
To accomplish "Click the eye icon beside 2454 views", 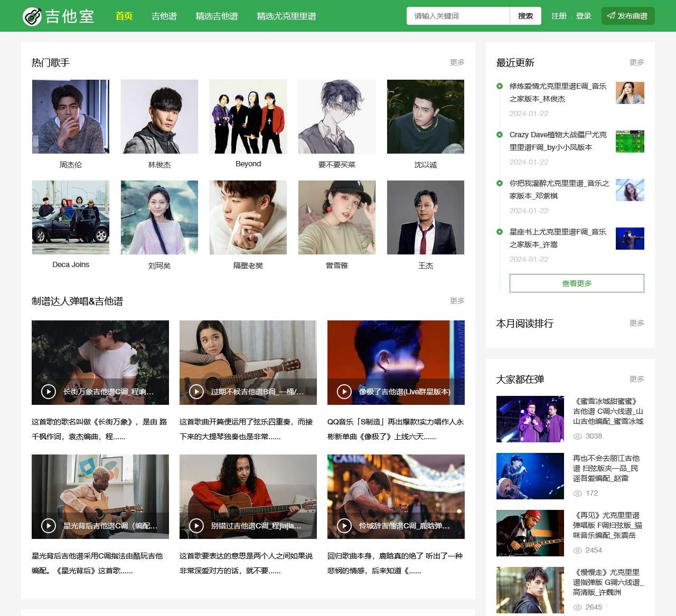I will coord(578,551).
